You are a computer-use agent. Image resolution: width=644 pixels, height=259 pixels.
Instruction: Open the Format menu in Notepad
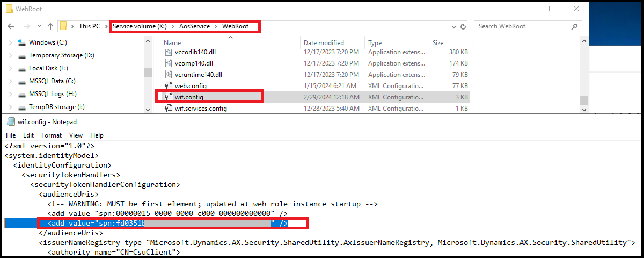[52, 135]
